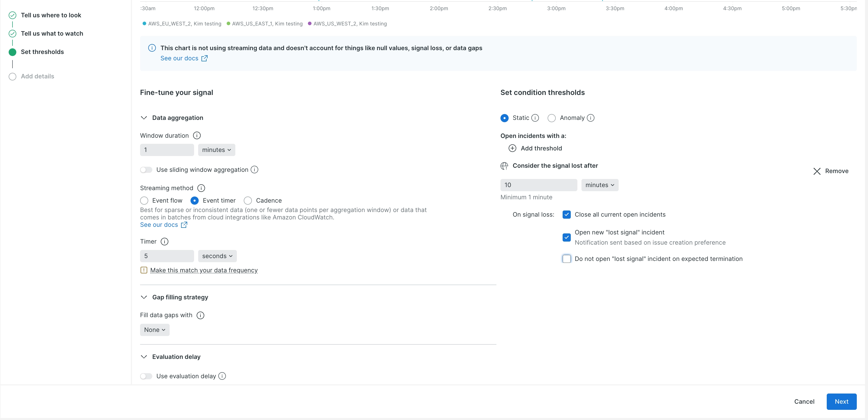Open the seconds unit dropdown for Timer
Image resolution: width=868 pixels, height=420 pixels.
coord(217,256)
